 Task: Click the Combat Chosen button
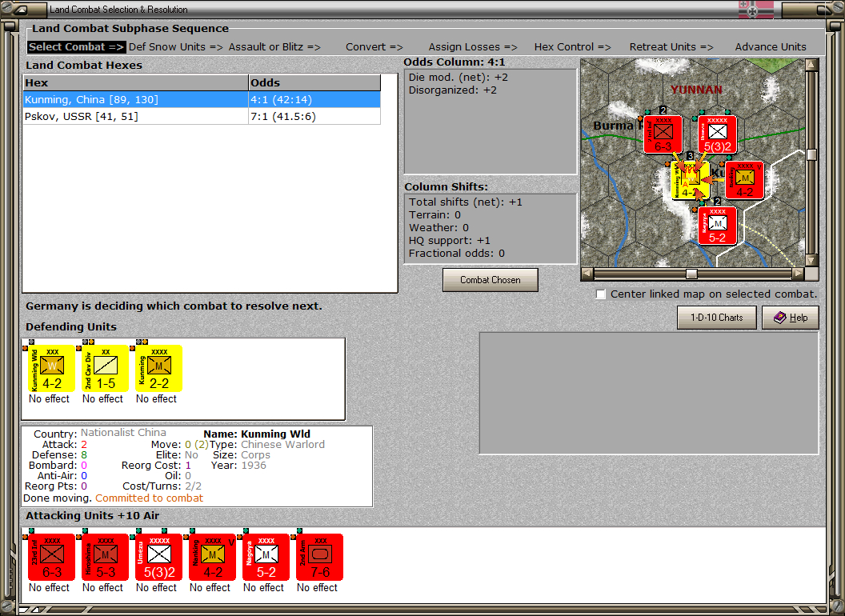point(491,280)
